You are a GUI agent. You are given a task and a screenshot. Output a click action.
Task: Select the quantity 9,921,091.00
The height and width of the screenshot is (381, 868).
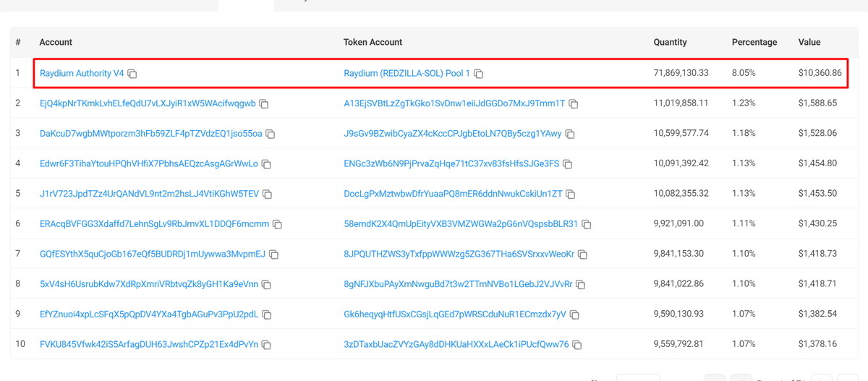click(x=678, y=224)
